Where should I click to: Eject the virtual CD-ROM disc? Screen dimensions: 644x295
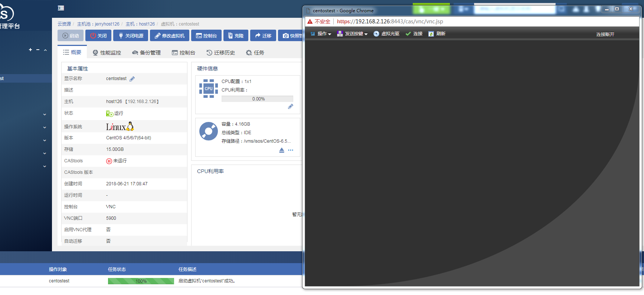pos(282,150)
